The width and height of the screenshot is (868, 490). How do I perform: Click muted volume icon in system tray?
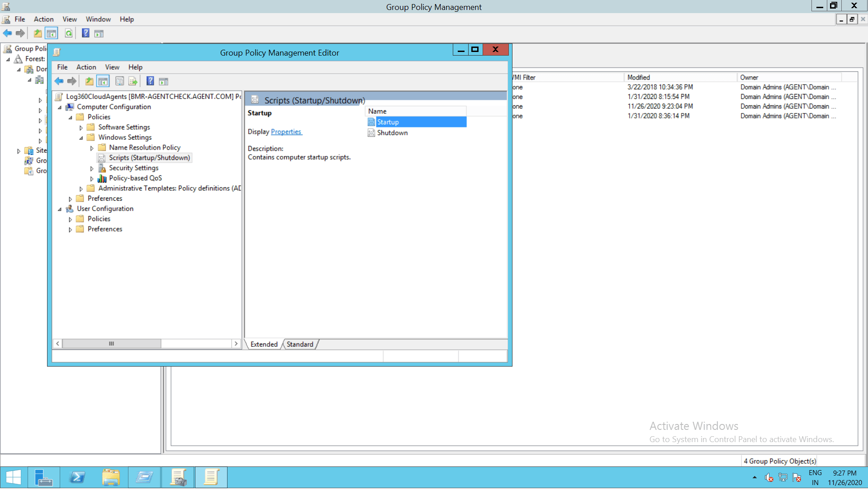point(769,478)
